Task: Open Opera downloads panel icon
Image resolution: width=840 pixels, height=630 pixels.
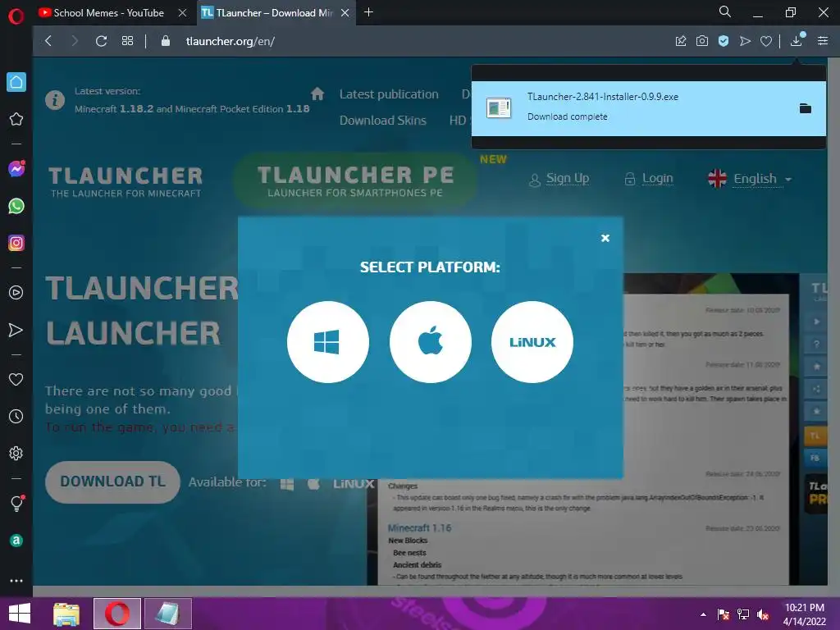Action: 796,41
